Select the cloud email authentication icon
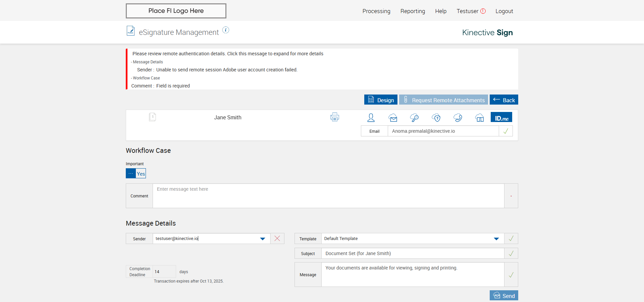The image size is (644, 302). tap(393, 118)
